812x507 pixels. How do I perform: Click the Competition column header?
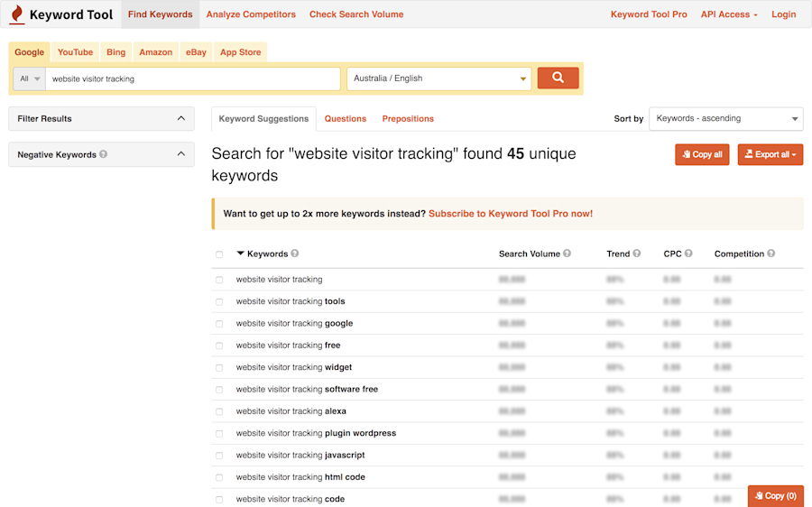tap(739, 253)
